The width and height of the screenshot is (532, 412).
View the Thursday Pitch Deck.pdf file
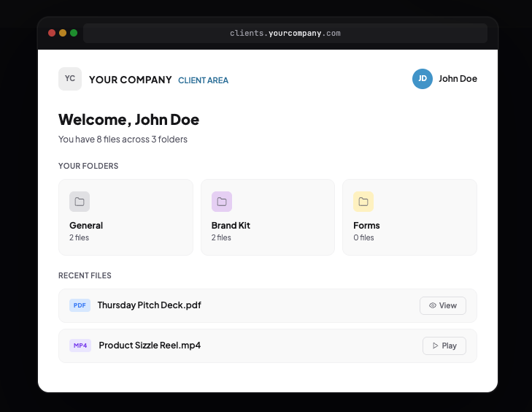[x=443, y=305]
